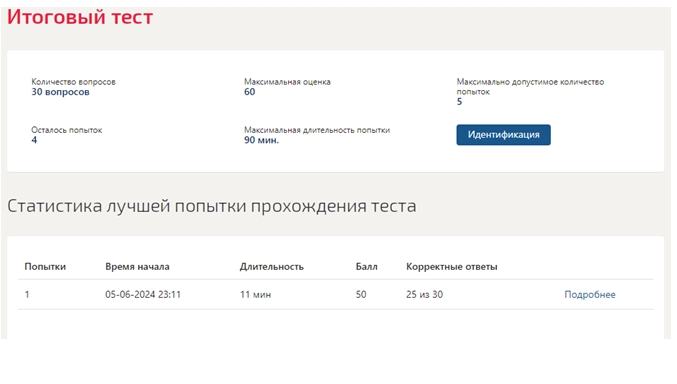Open the Подробнее link for attempt 1
This screenshot has width=677, height=384.
(x=590, y=295)
